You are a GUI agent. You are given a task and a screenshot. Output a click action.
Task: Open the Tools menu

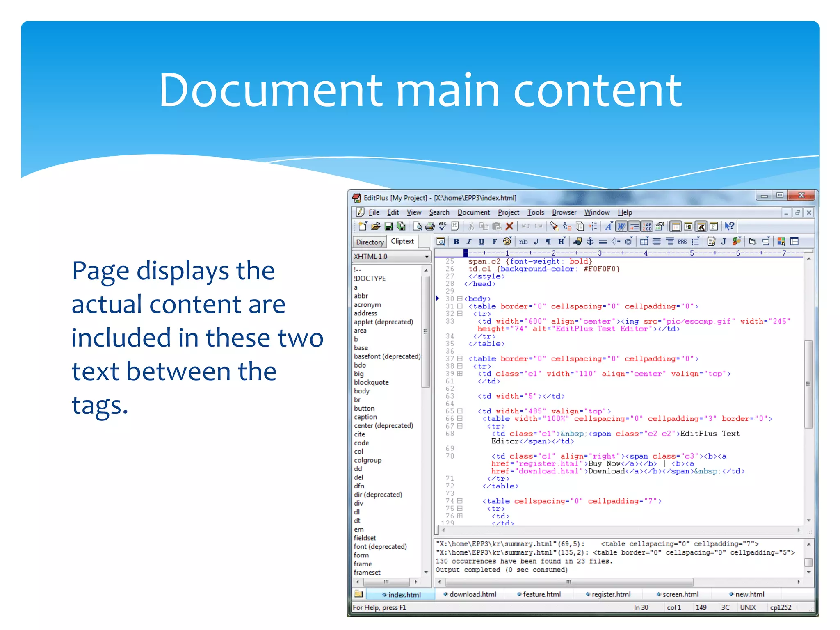pos(536,212)
